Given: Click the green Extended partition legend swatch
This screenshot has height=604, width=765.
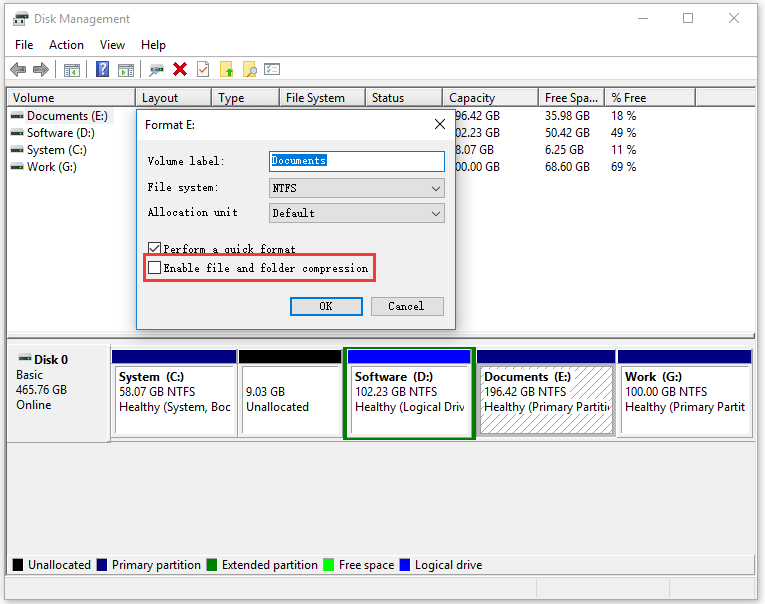Looking at the screenshot, I should (212, 565).
